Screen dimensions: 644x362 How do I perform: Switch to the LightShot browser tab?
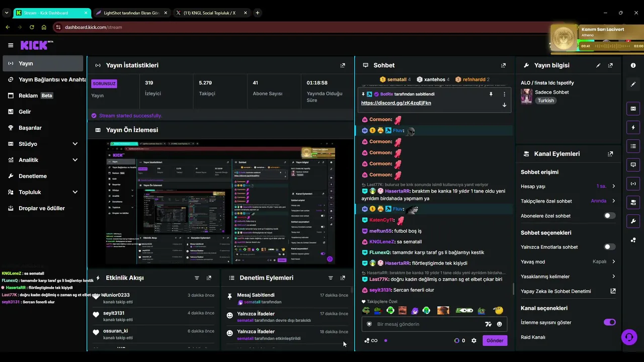131,13
